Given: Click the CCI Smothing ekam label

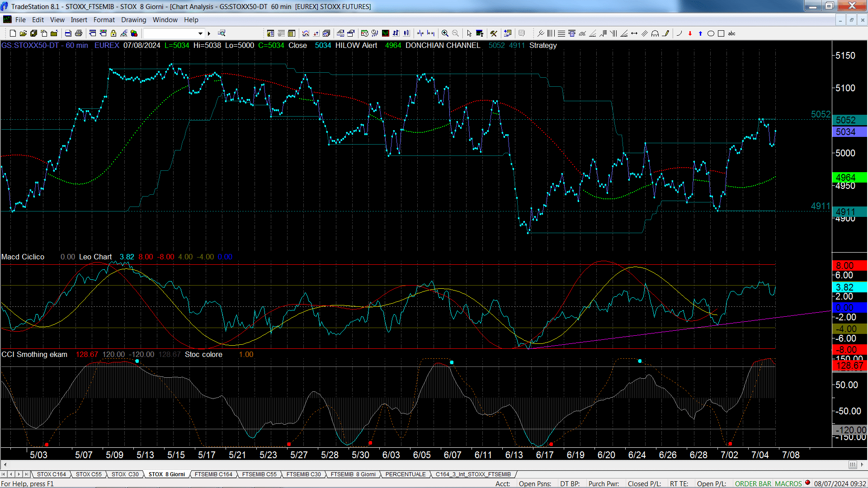Looking at the screenshot, I should (x=34, y=354).
